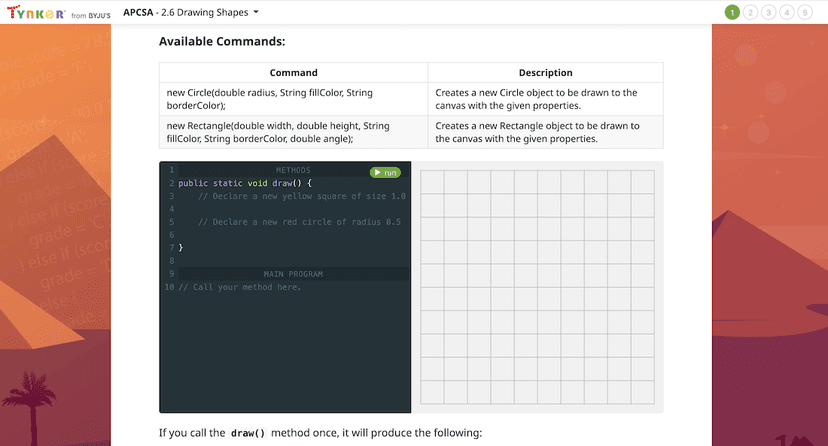This screenshot has height=446, width=828.
Task: Click 'from BYJU'S' text in header
Action: (91, 16)
